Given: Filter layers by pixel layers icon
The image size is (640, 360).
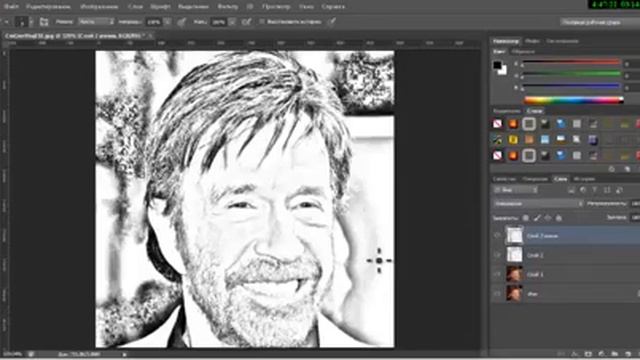Looking at the screenshot, I should tap(571, 190).
